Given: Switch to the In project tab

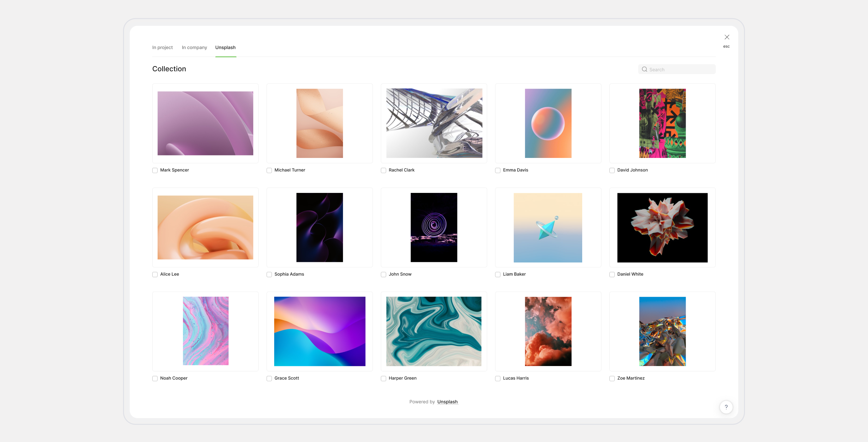Looking at the screenshot, I should [163, 47].
